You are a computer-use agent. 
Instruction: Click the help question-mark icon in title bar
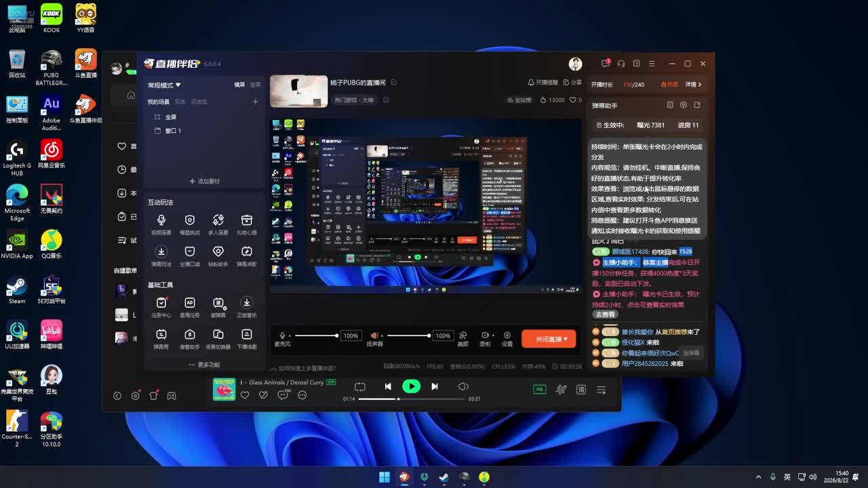(x=636, y=64)
